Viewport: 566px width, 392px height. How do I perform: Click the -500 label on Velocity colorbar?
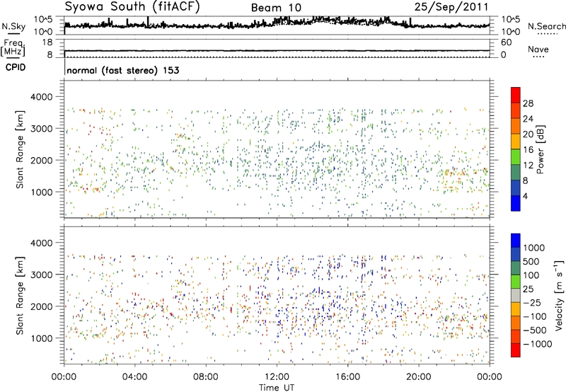[x=535, y=330]
